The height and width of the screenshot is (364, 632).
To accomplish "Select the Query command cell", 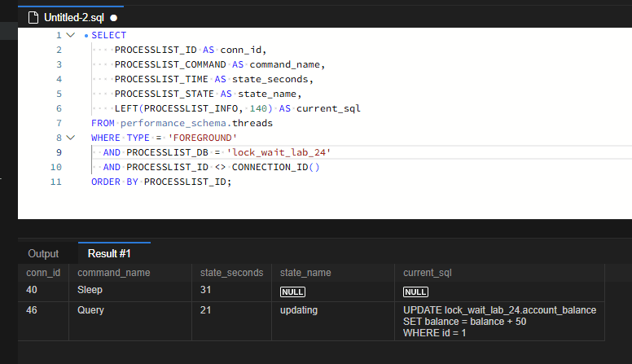I will (130, 322).
